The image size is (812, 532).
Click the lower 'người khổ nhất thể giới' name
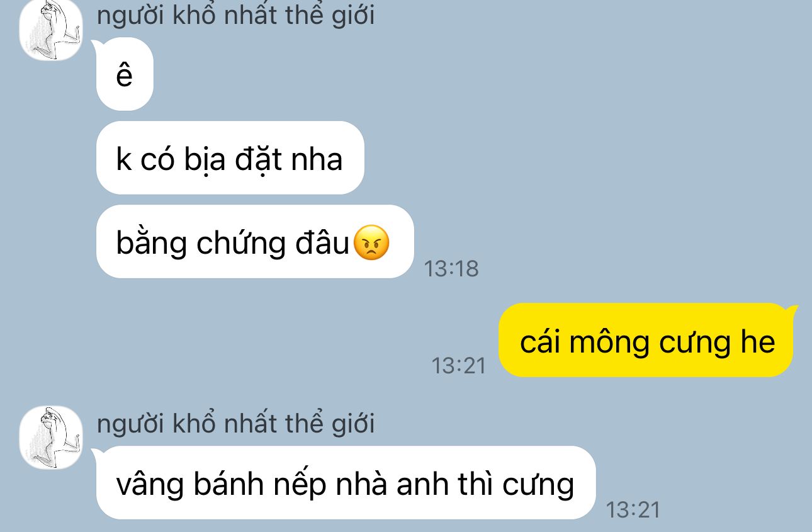coord(236,422)
